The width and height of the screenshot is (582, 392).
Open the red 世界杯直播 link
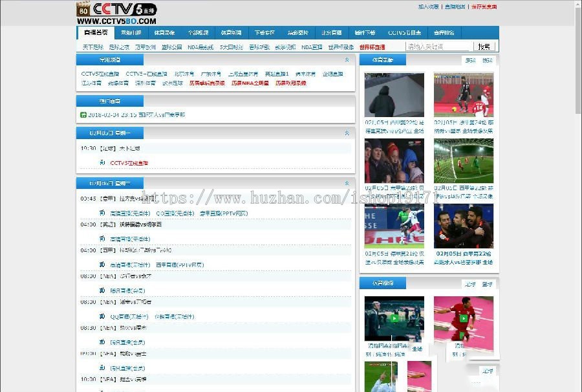pyautogui.click(x=373, y=46)
